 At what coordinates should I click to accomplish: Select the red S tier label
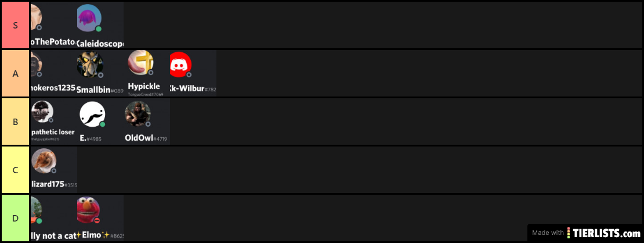(15, 25)
